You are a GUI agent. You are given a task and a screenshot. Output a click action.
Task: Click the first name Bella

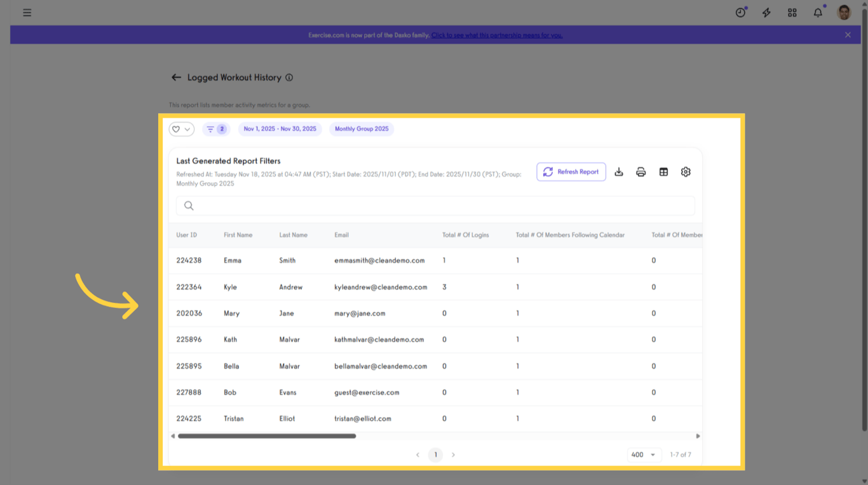pos(231,366)
